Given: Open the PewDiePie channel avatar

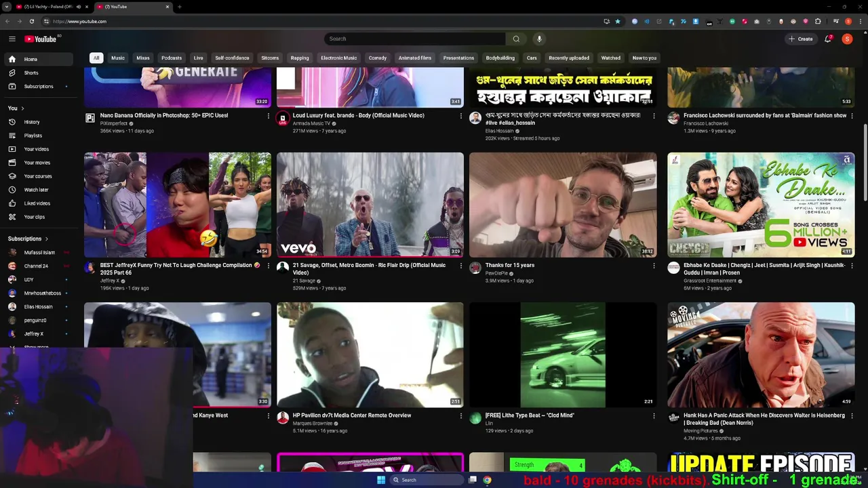Looking at the screenshot, I should click(475, 268).
